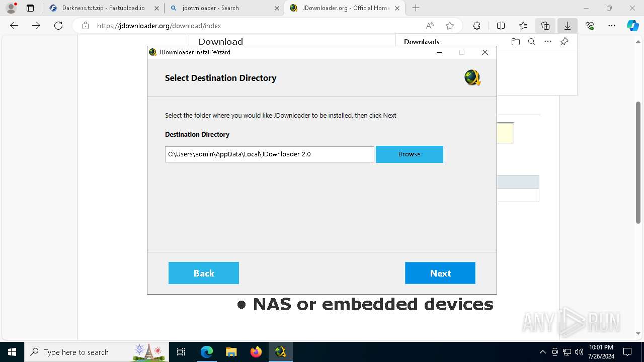Image resolution: width=644 pixels, height=362 pixels.
Task: Open more options in Downloads panel
Action: [x=548, y=42]
